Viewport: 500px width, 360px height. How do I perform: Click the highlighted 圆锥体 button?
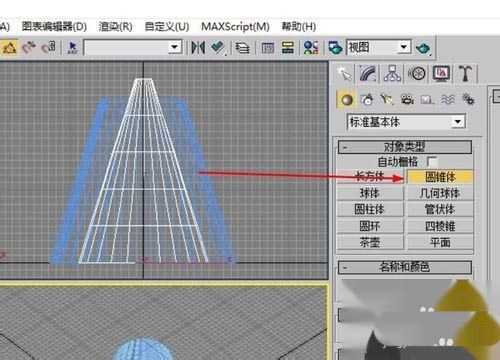440,177
